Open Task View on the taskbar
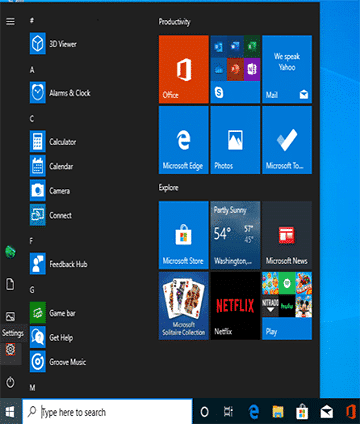 [x=228, y=412]
